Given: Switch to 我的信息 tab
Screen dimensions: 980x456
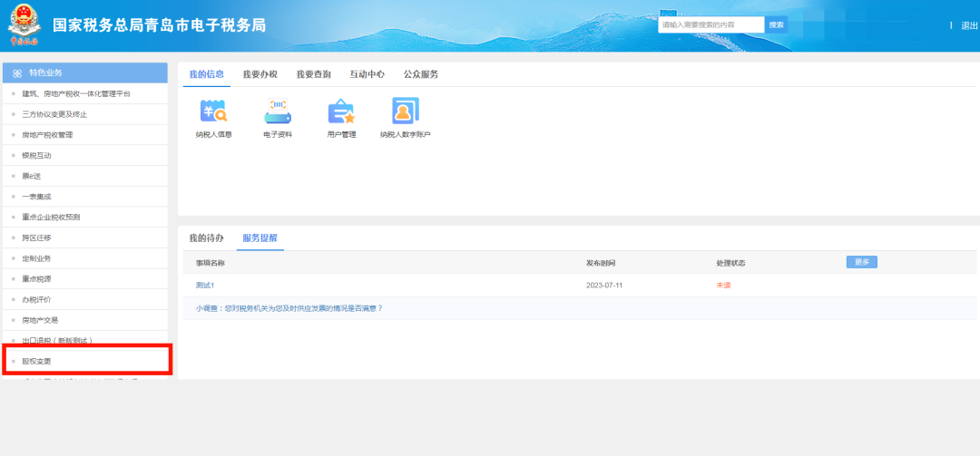Looking at the screenshot, I should click(206, 74).
